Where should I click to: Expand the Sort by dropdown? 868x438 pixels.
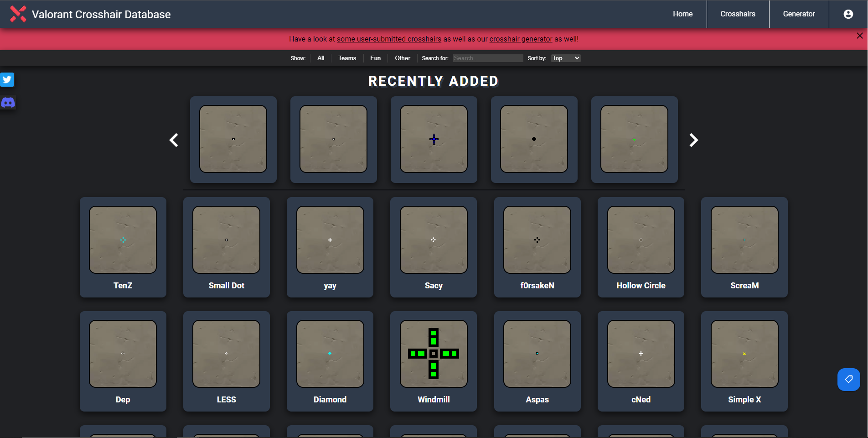pos(565,58)
